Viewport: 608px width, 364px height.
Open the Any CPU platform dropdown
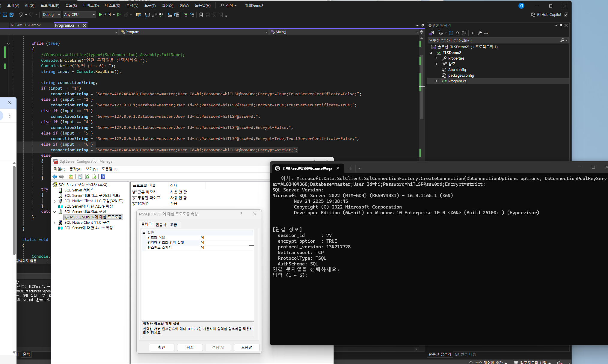click(x=79, y=15)
